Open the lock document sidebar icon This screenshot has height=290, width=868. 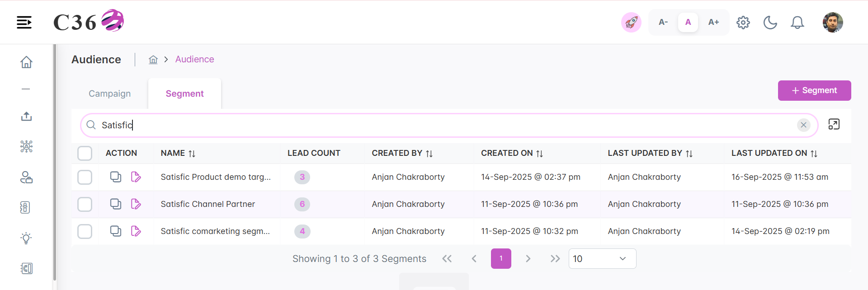[25, 207]
